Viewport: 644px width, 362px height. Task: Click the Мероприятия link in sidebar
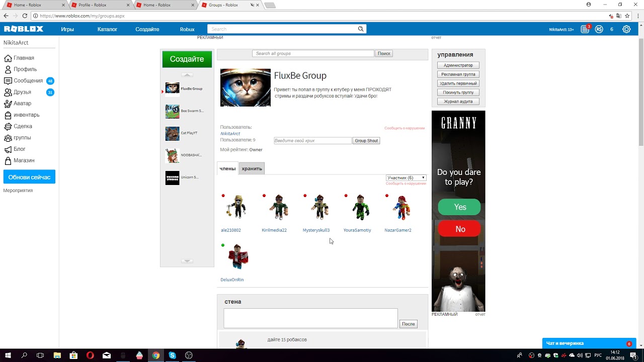tap(18, 191)
